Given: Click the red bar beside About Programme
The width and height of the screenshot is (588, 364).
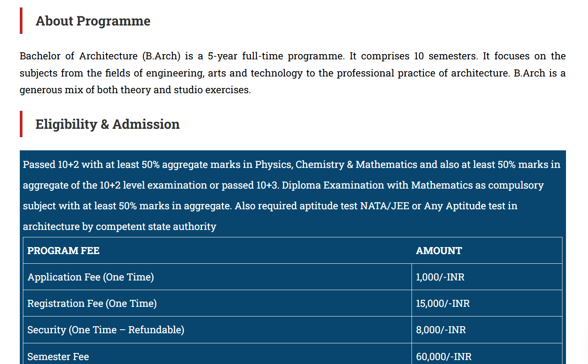Looking at the screenshot, I should [21, 21].
